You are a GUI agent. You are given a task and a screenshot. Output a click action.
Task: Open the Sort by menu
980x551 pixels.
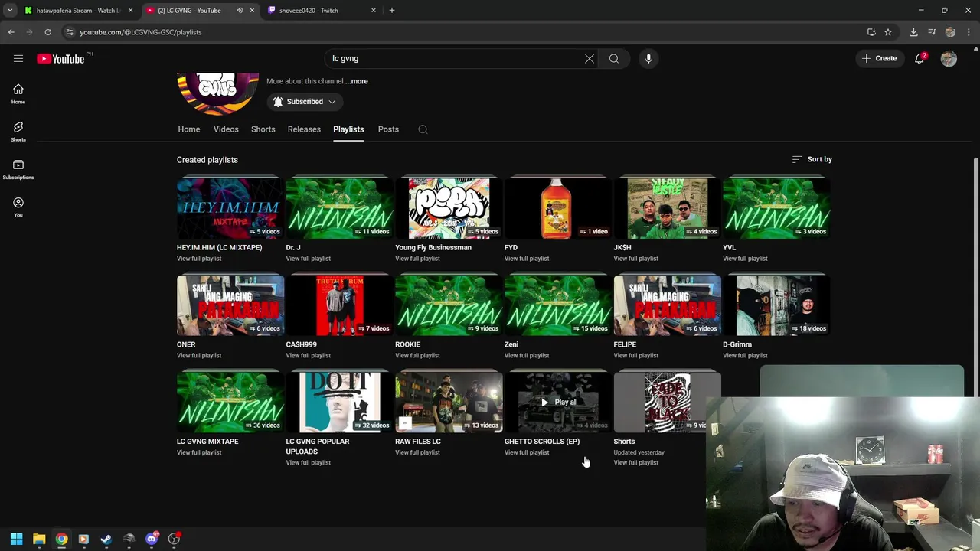812,159
